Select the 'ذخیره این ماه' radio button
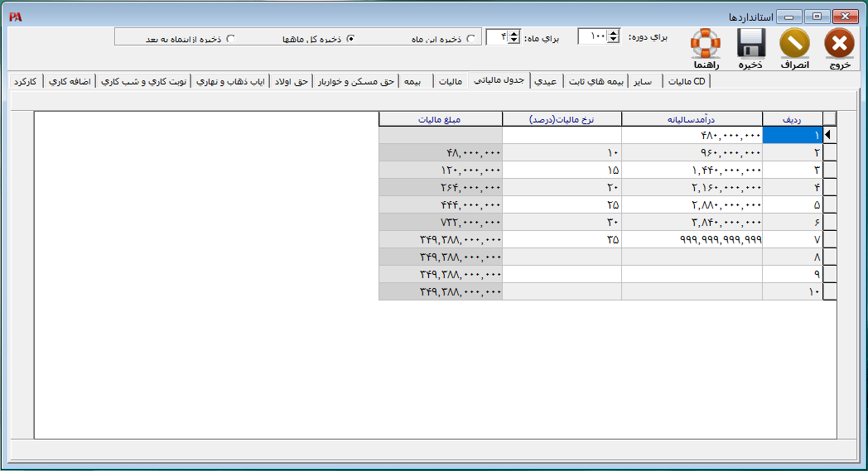The image size is (868, 471). [471, 38]
